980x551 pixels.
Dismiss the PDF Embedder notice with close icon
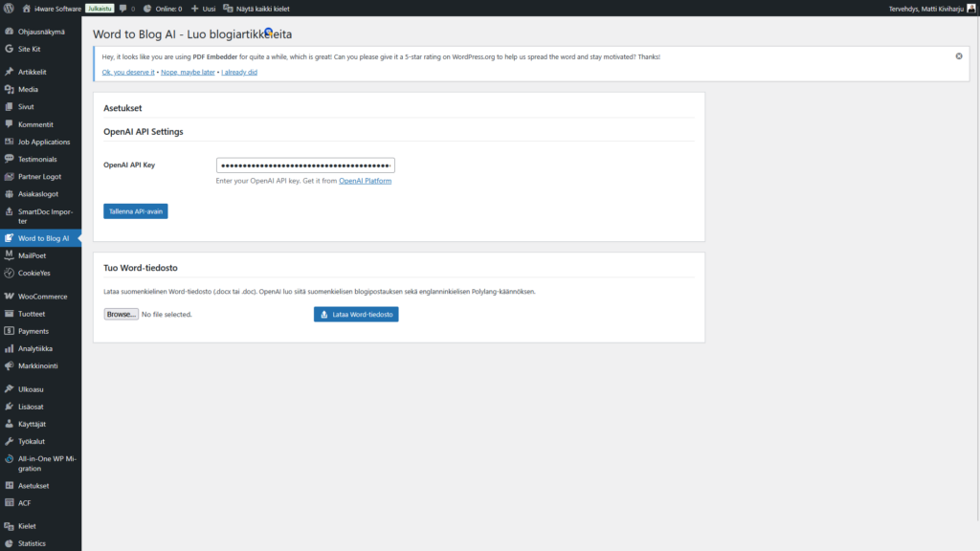(x=959, y=56)
